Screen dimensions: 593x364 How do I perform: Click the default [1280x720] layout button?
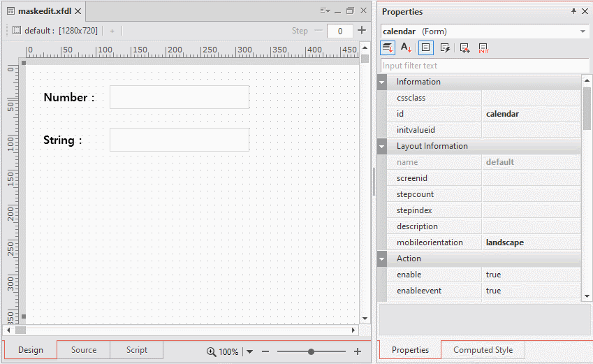click(55, 31)
